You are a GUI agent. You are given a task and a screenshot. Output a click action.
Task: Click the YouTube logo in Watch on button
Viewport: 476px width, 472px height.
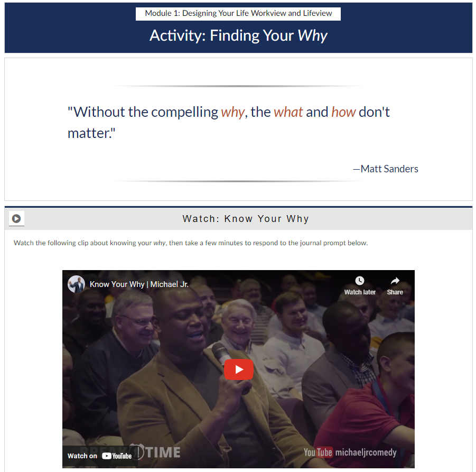(117, 456)
